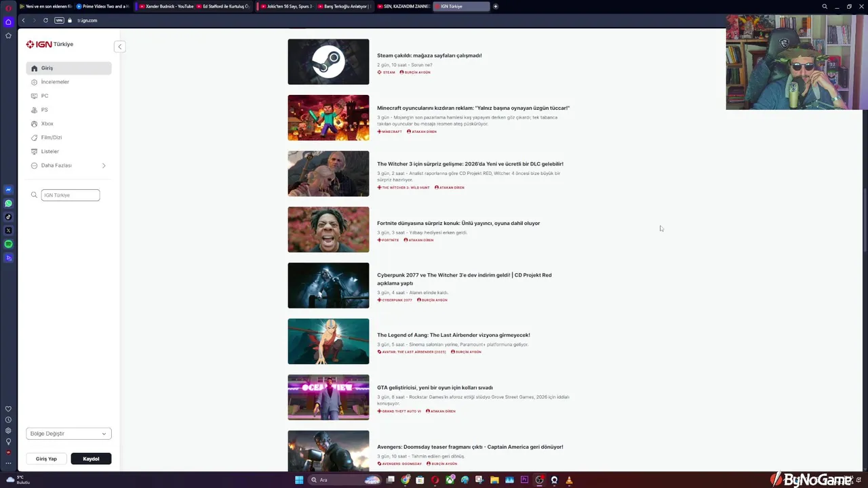Switch to Ed Stafford ile Kurtuluş tab
Image resolution: width=868 pixels, height=488 pixels.
pos(224,6)
